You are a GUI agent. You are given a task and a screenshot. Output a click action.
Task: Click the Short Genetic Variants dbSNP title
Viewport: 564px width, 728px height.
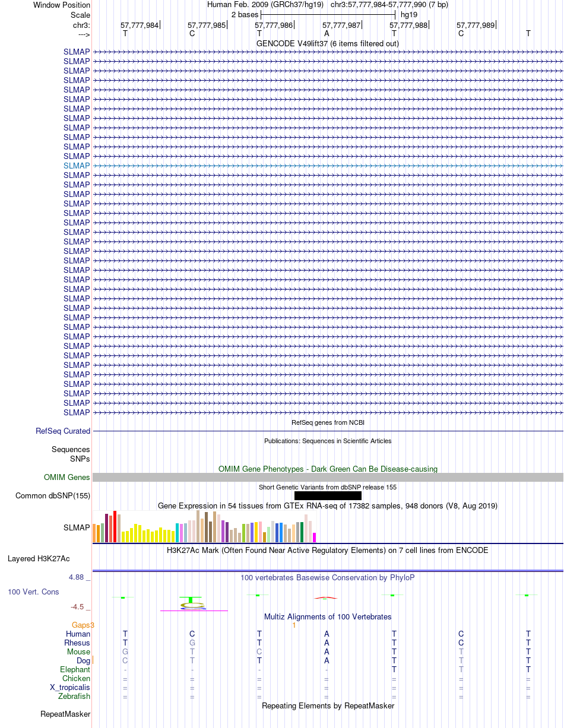[x=328, y=487]
